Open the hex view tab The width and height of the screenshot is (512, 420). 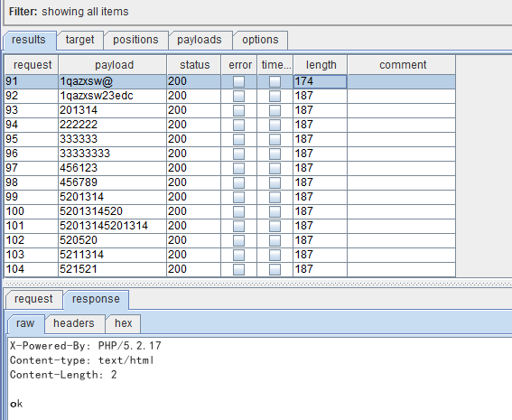[x=123, y=323]
